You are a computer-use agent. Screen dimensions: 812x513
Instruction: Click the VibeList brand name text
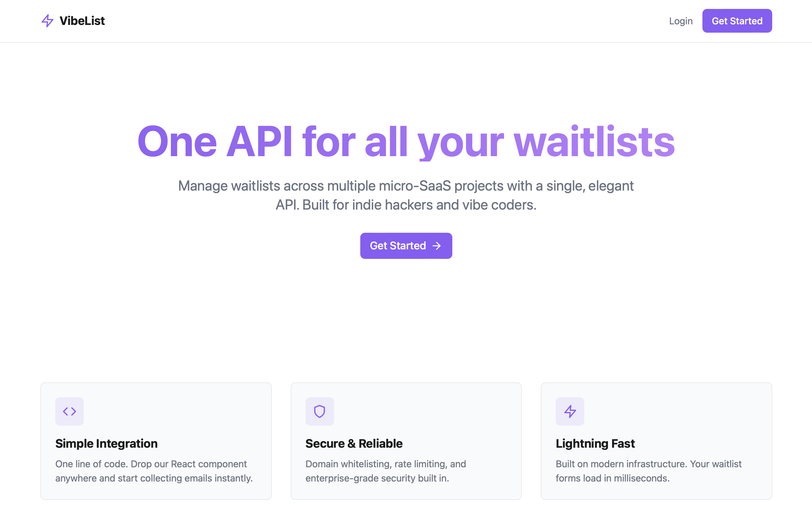[82, 21]
